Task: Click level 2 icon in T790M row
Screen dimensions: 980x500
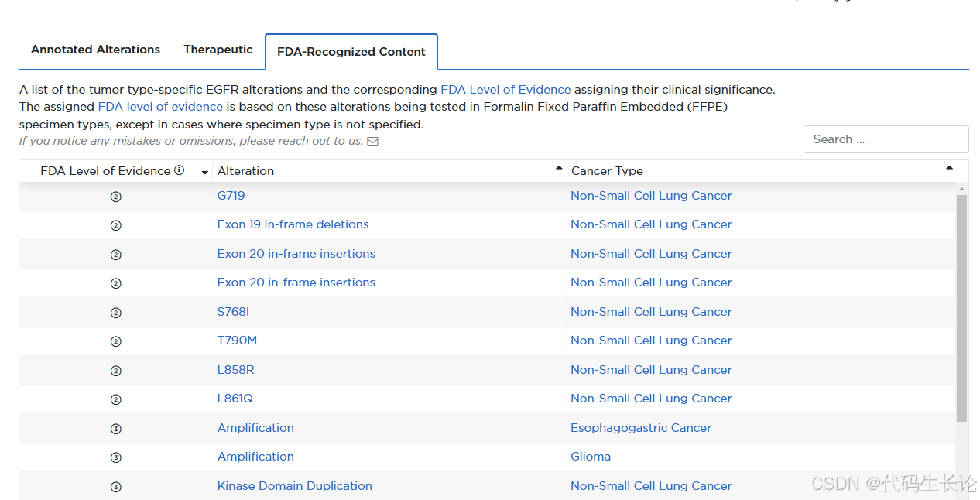Action: click(116, 341)
